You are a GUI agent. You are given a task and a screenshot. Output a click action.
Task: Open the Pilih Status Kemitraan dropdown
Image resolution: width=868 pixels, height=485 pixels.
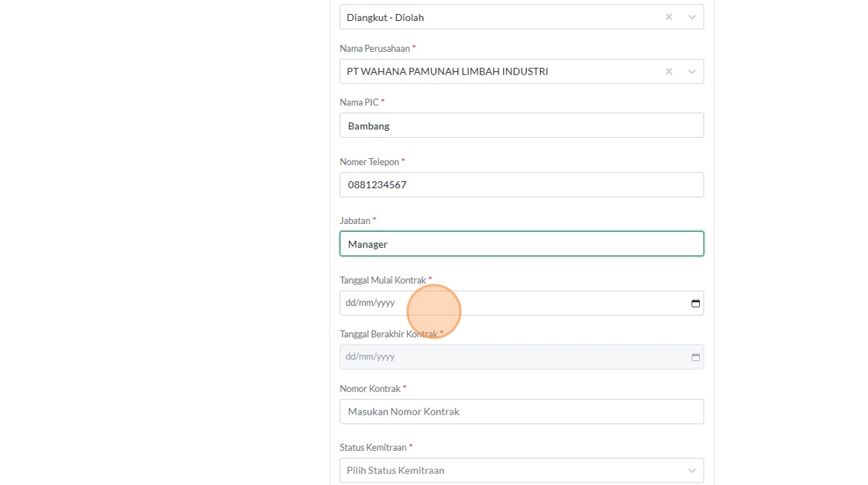tap(511, 470)
